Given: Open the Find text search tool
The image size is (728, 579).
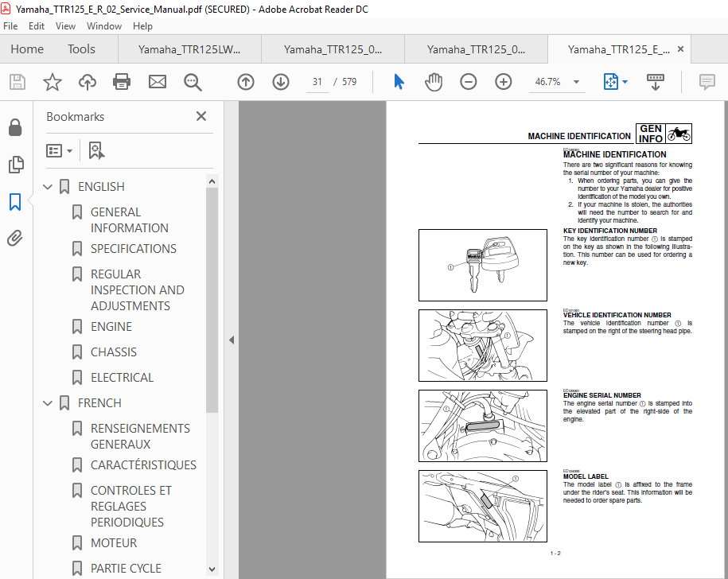Looking at the screenshot, I should click(193, 82).
